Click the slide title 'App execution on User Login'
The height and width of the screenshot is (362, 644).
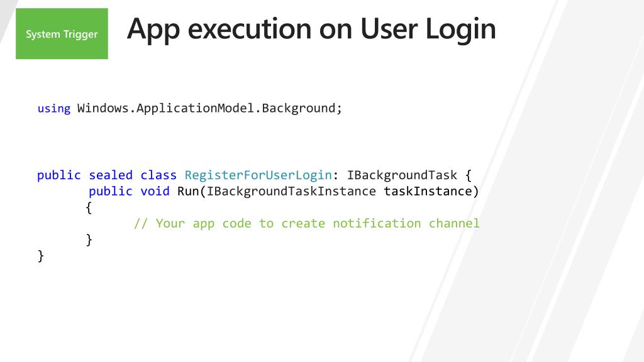[x=311, y=30]
